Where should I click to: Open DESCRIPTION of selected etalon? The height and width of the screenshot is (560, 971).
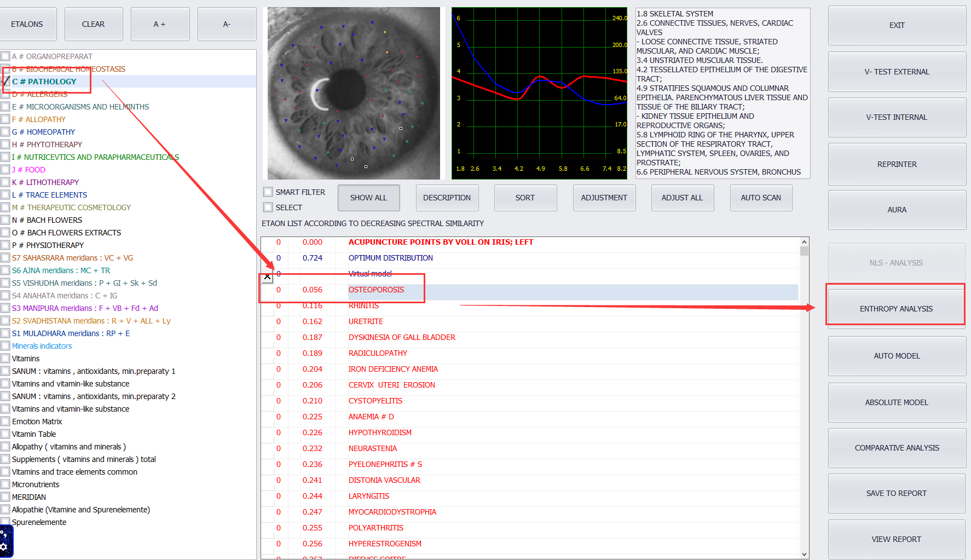click(x=447, y=198)
